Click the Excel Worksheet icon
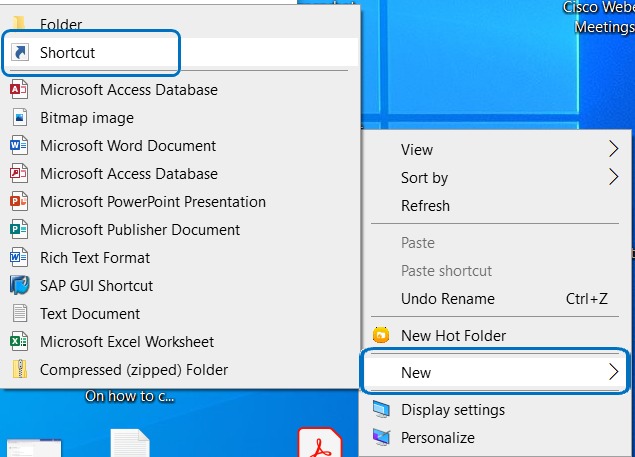 click(x=19, y=342)
